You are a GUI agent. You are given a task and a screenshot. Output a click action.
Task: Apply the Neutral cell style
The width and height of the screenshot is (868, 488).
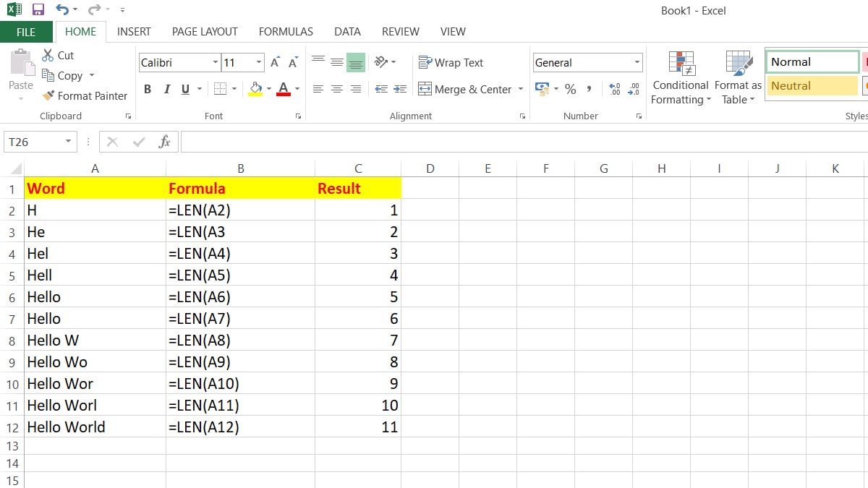(x=812, y=85)
